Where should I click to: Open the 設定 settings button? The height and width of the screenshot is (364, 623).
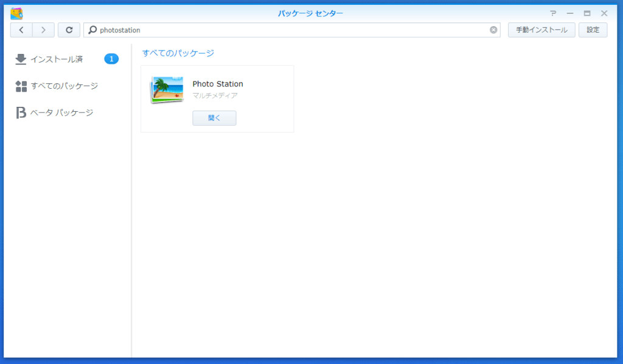593,30
